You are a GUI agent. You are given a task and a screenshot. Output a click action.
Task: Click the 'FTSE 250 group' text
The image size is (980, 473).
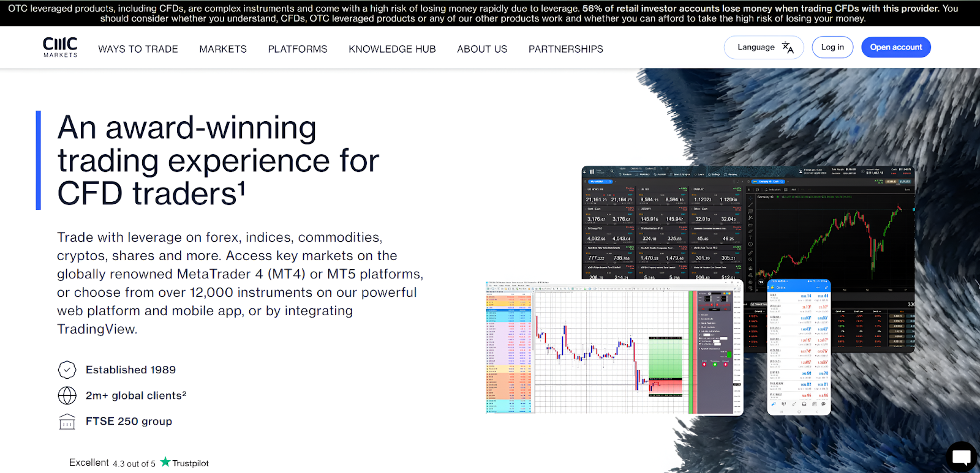tap(129, 421)
